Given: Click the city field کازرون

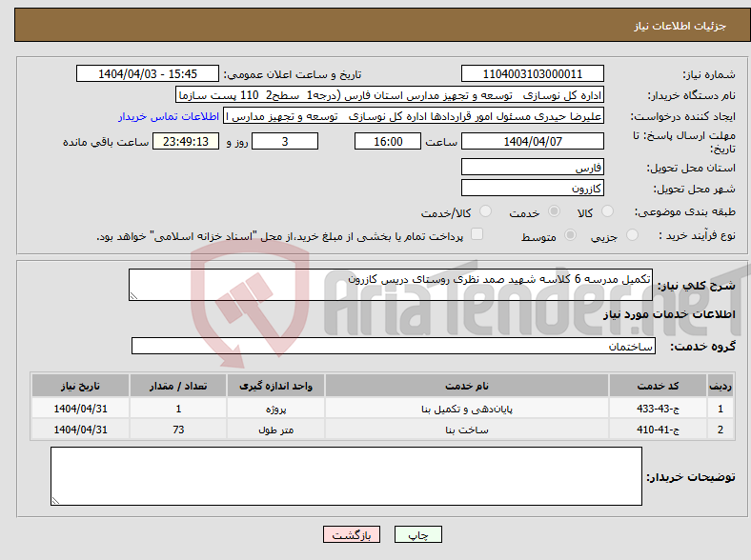Looking at the screenshot, I should click(532, 188).
